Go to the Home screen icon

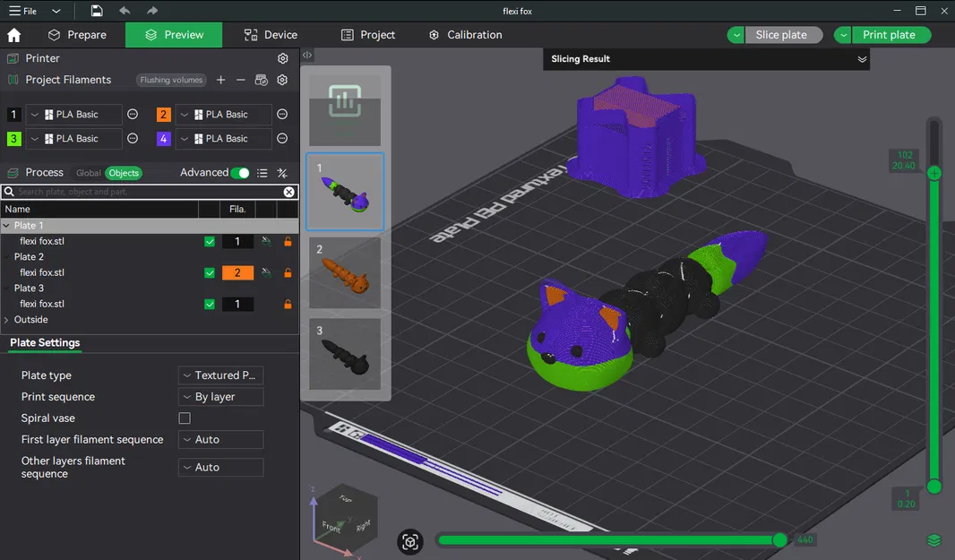[14, 35]
